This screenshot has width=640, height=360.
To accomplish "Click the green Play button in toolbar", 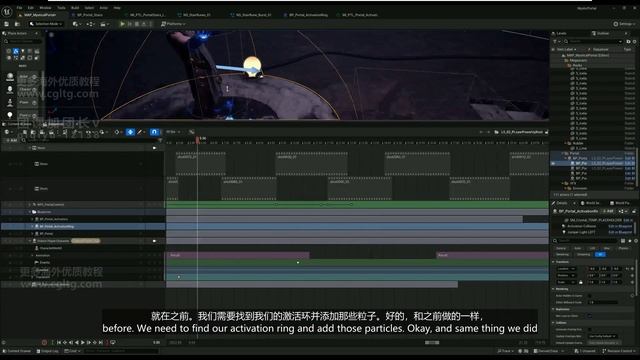I will (x=122, y=24).
